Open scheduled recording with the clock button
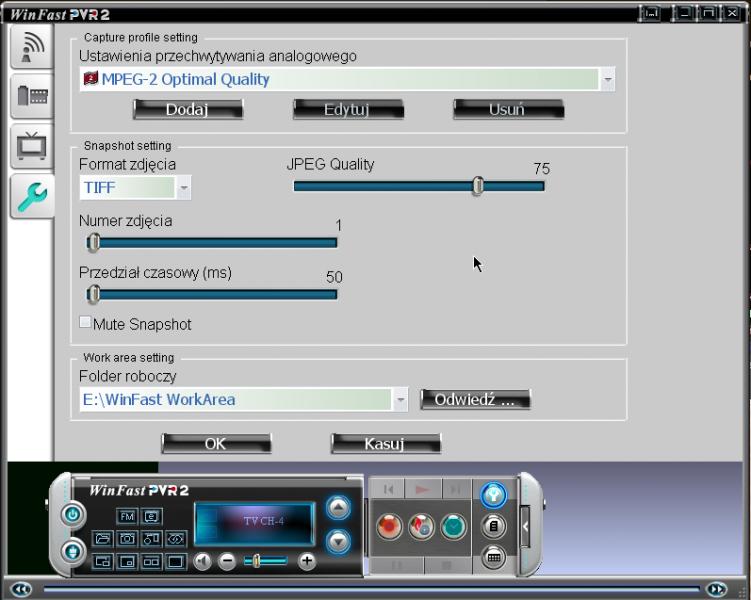Viewport: 751px width, 600px height. [x=453, y=526]
